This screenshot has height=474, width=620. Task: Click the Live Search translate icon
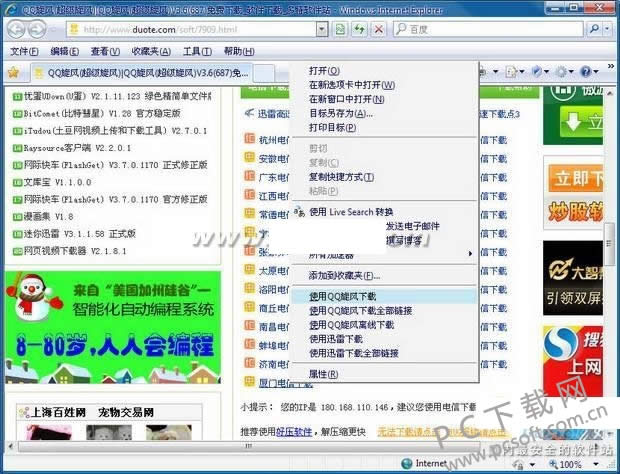pos(299,212)
